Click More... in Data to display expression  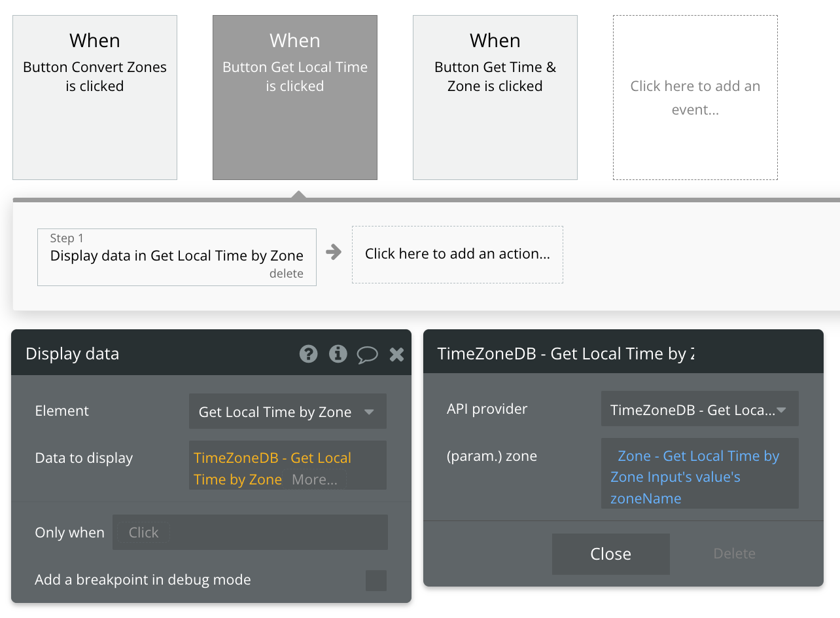coord(315,479)
